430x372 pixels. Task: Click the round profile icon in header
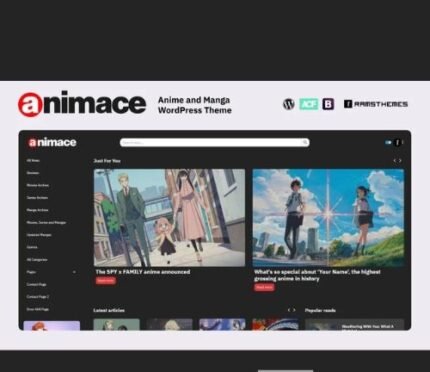pos(397,142)
